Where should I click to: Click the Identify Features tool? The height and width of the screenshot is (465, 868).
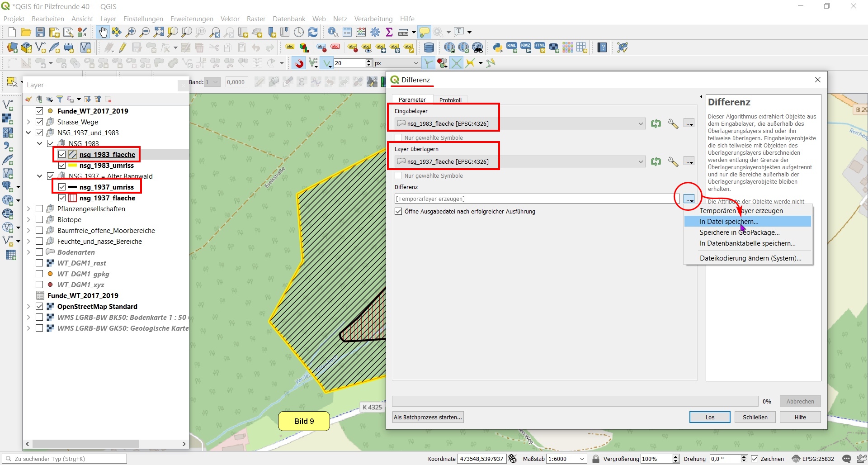(333, 32)
